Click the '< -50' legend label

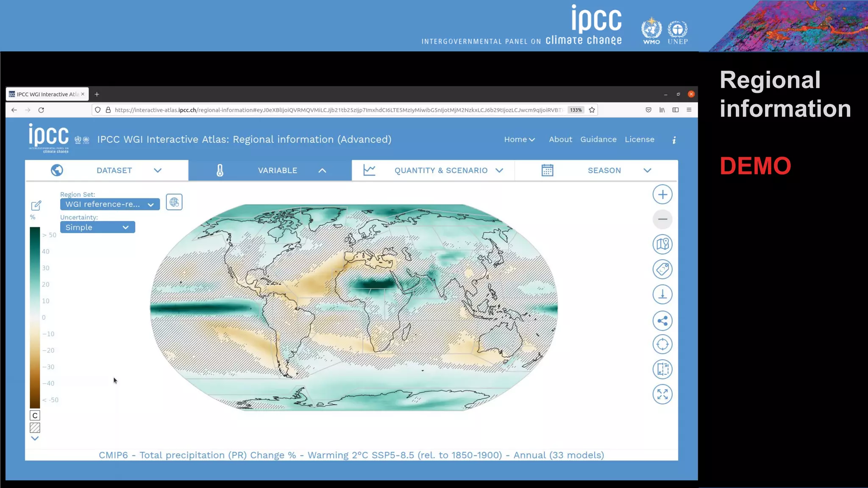pyautogui.click(x=50, y=400)
